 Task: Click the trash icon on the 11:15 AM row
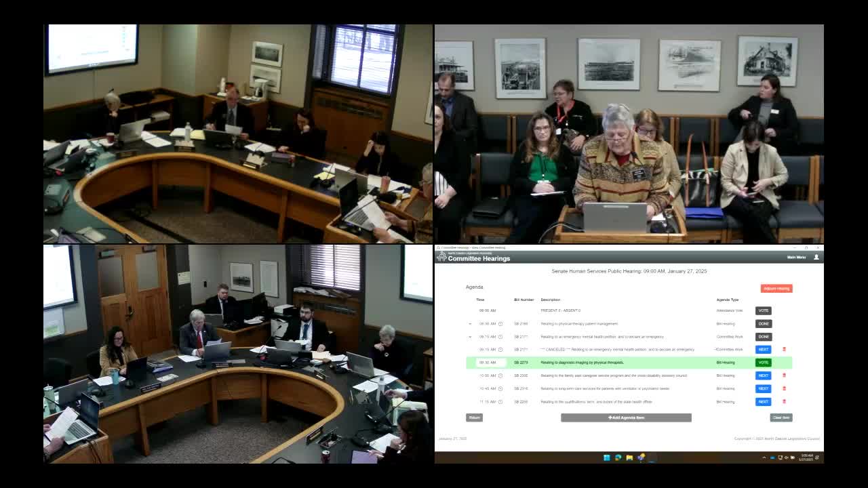(x=784, y=401)
